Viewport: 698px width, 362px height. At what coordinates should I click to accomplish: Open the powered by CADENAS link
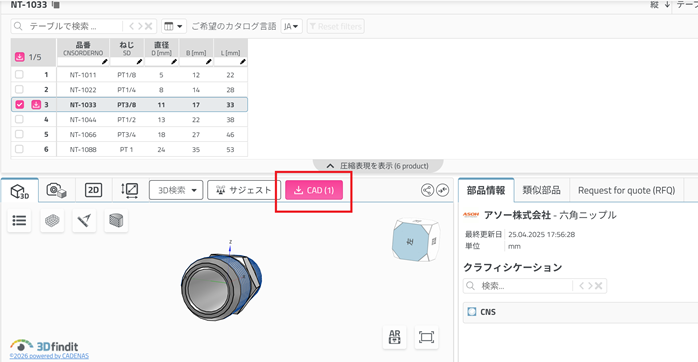click(49, 356)
